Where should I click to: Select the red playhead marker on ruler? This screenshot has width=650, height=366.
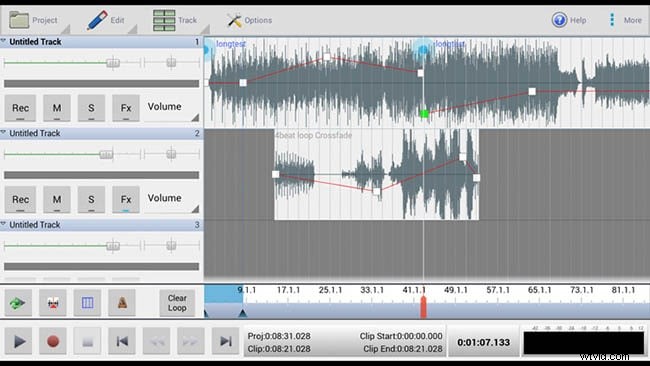(x=423, y=307)
